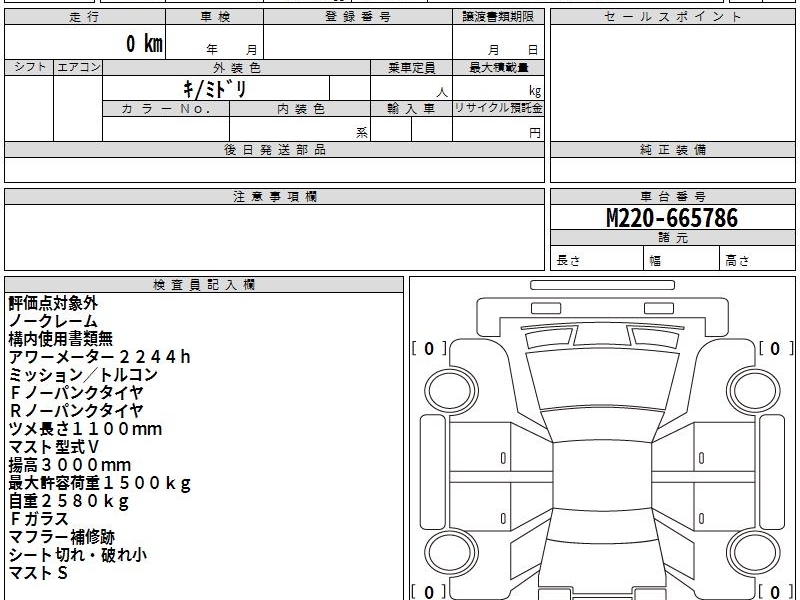The width and height of the screenshot is (800, 600).
Task: Select the line マスト型式V
Action: point(54,447)
